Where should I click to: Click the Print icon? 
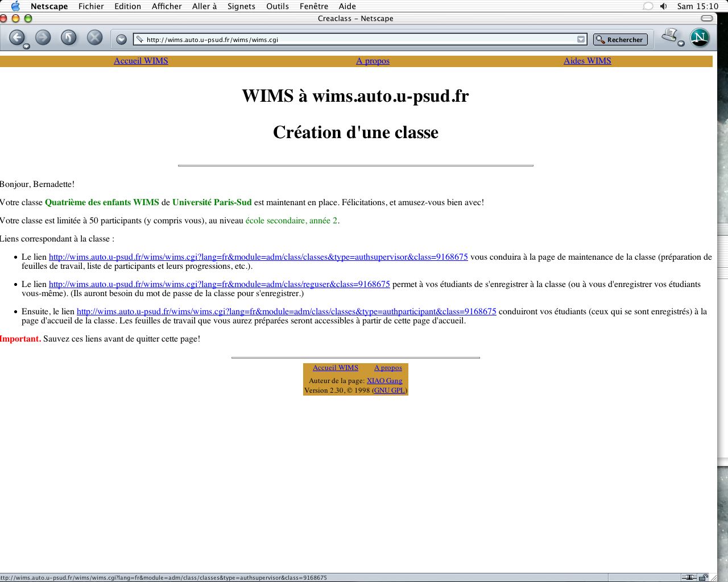click(x=669, y=35)
